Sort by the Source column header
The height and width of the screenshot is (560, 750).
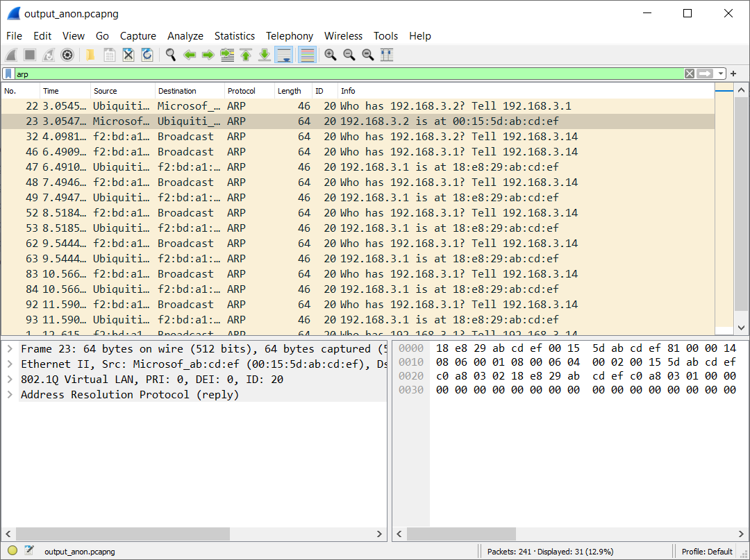pyautogui.click(x=123, y=91)
